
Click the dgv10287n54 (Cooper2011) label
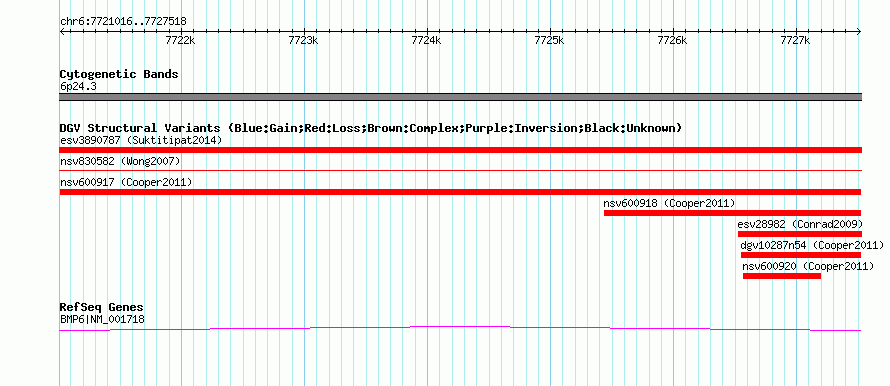point(812,245)
